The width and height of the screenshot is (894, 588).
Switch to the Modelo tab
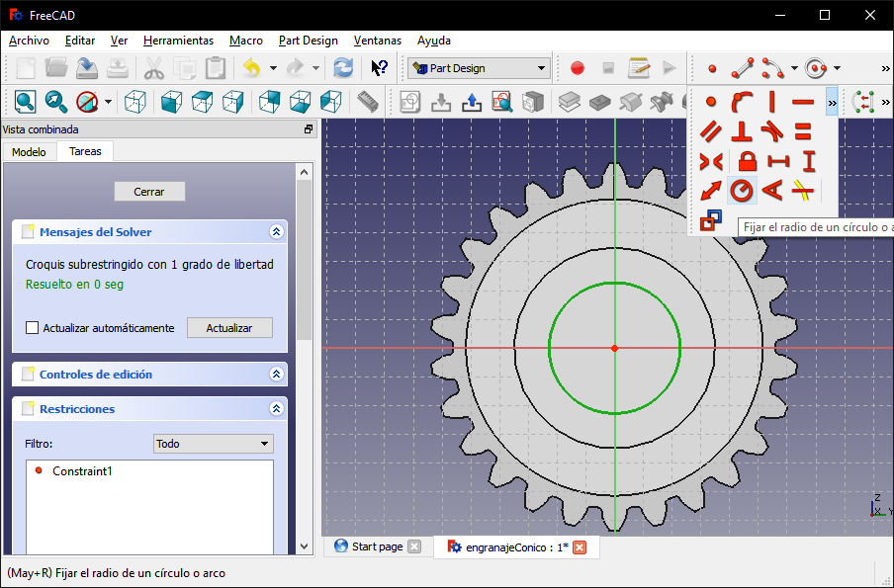(29, 151)
